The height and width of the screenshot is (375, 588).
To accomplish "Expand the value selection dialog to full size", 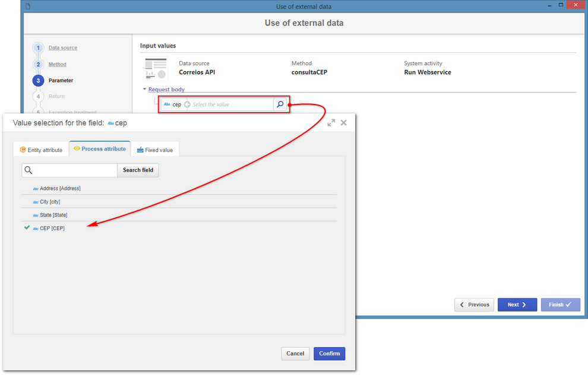I will (x=331, y=123).
